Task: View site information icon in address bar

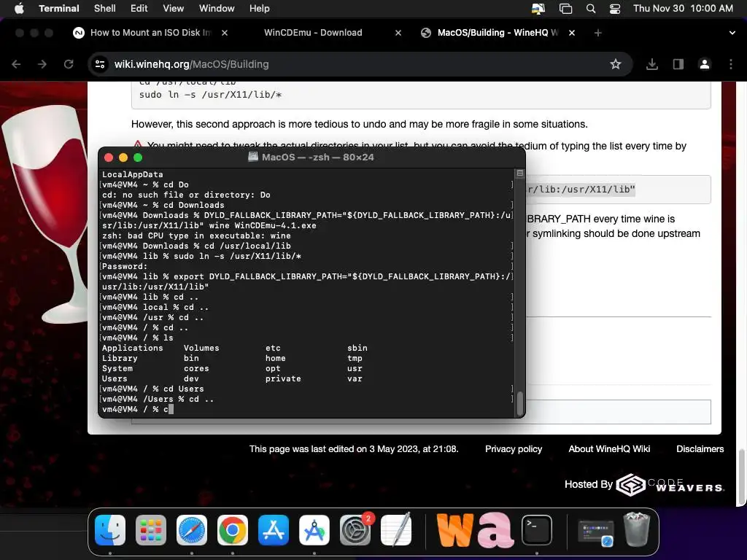Action: click(99, 64)
